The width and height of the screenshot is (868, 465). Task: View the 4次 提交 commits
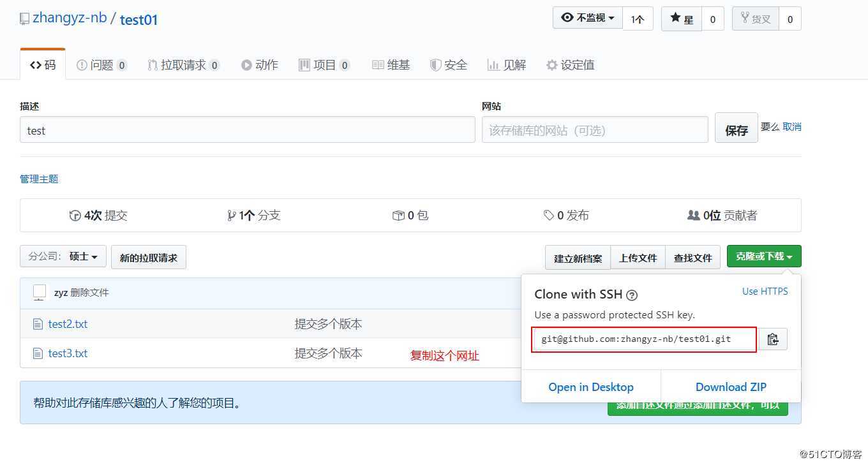[x=98, y=215]
